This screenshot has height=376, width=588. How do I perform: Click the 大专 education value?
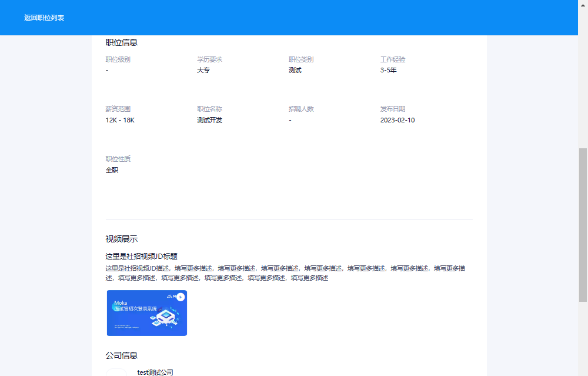[203, 70]
